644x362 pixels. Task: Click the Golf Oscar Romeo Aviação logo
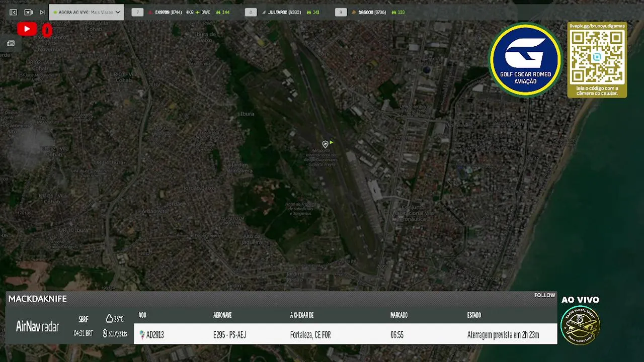point(525,59)
